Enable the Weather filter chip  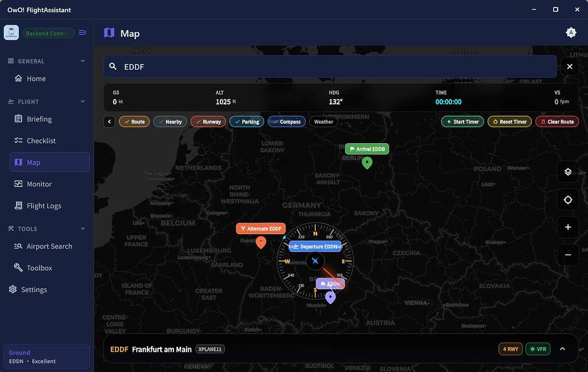324,122
